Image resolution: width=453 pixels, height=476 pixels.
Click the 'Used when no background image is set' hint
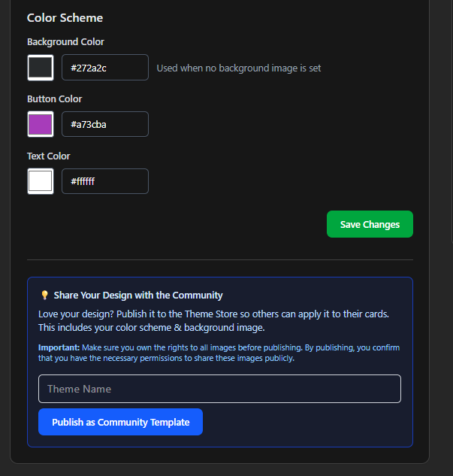tap(239, 68)
